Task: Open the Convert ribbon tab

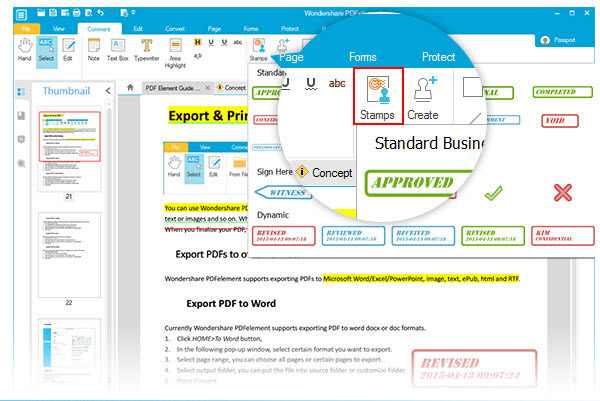Action: point(175,29)
